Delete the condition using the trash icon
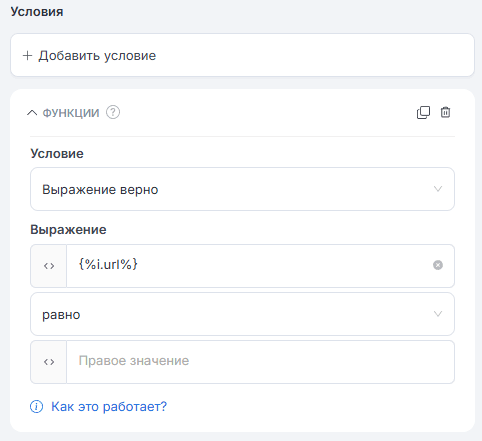The image size is (482, 441). click(445, 112)
